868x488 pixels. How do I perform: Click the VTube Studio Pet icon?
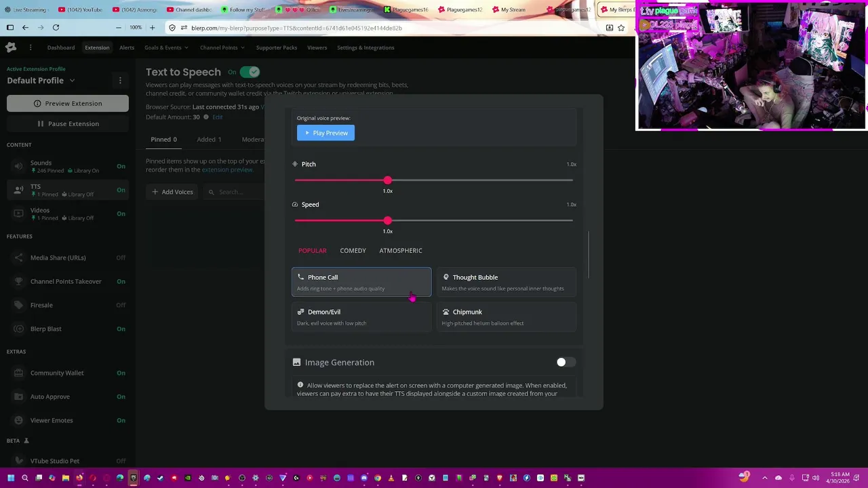click(18, 461)
